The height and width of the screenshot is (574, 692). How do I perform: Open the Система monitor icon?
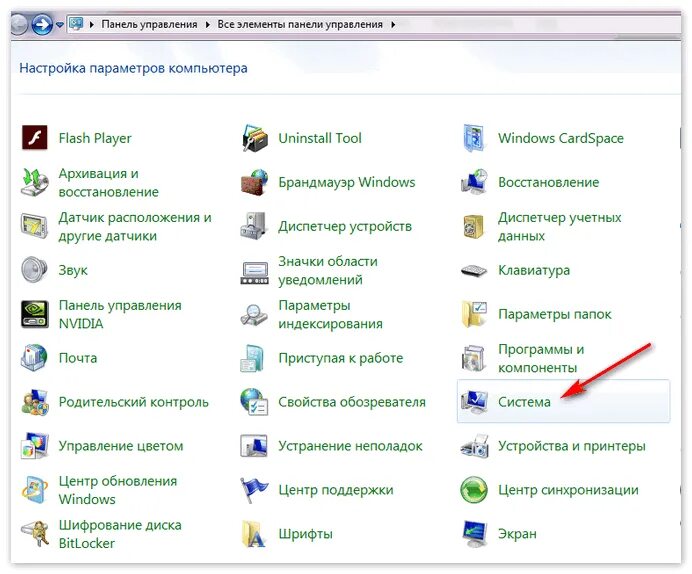(x=474, y=401)
